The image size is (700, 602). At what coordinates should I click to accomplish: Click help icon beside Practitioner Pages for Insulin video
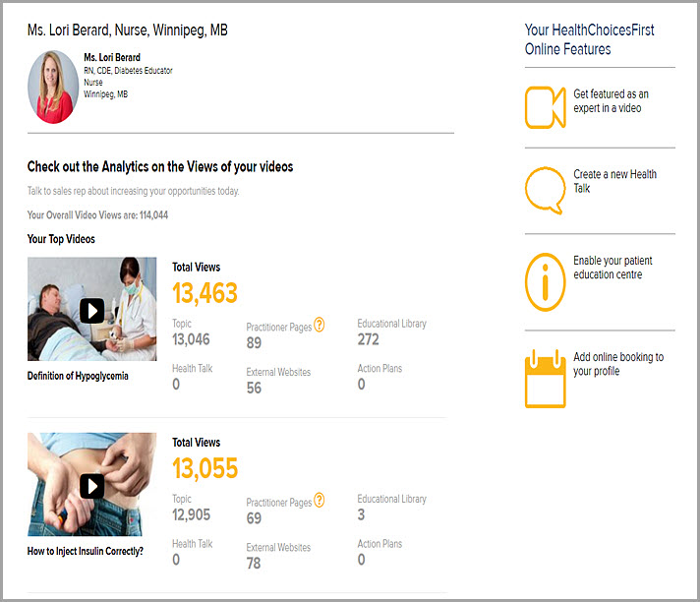pos(320,500)
